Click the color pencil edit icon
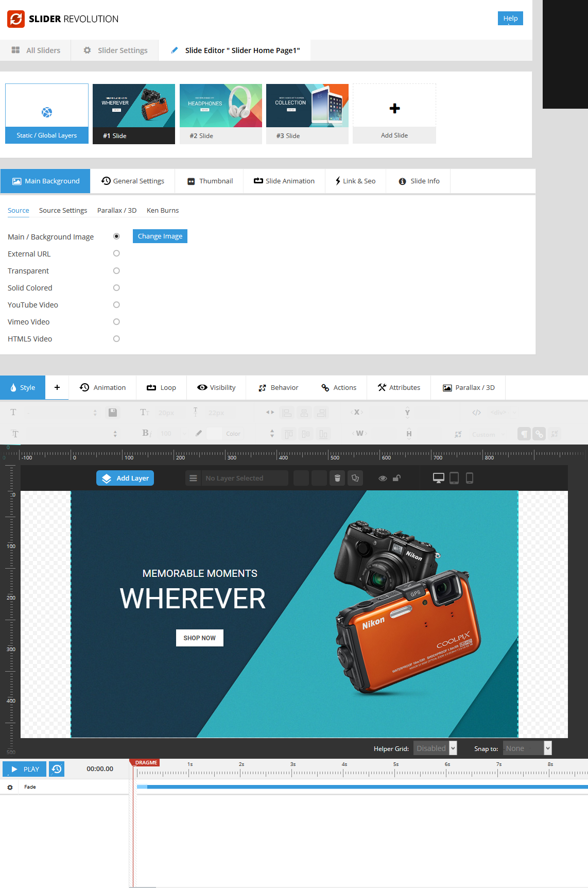588x888 pixels. click(199, 433)
